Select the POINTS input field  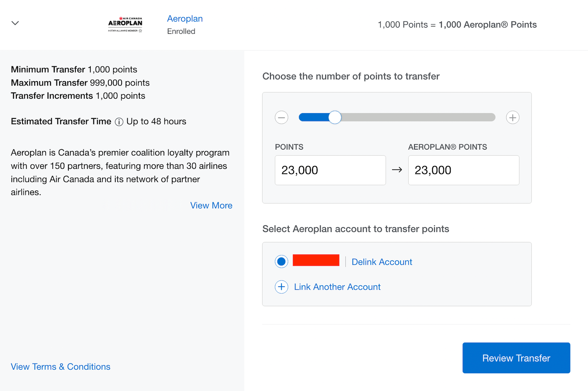point(330,170)
